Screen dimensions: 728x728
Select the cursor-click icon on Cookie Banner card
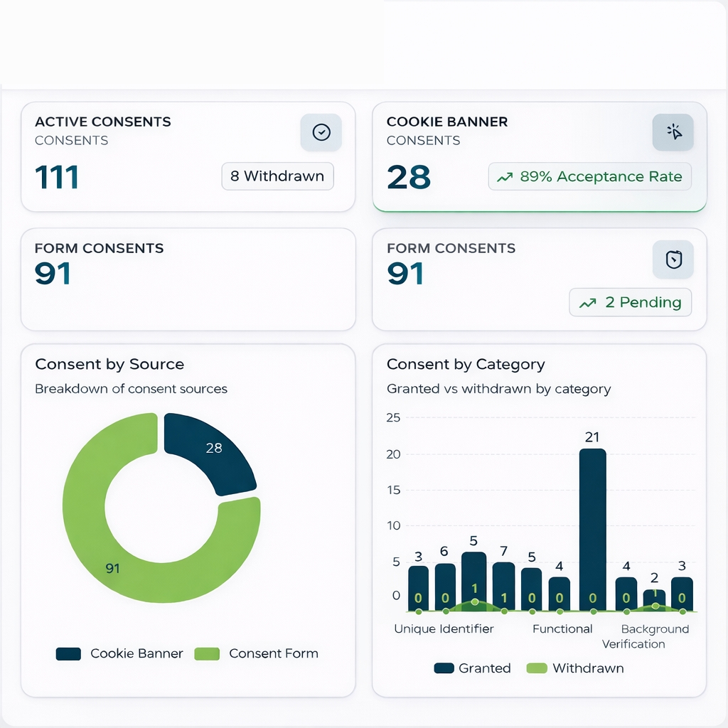[673, 132]
